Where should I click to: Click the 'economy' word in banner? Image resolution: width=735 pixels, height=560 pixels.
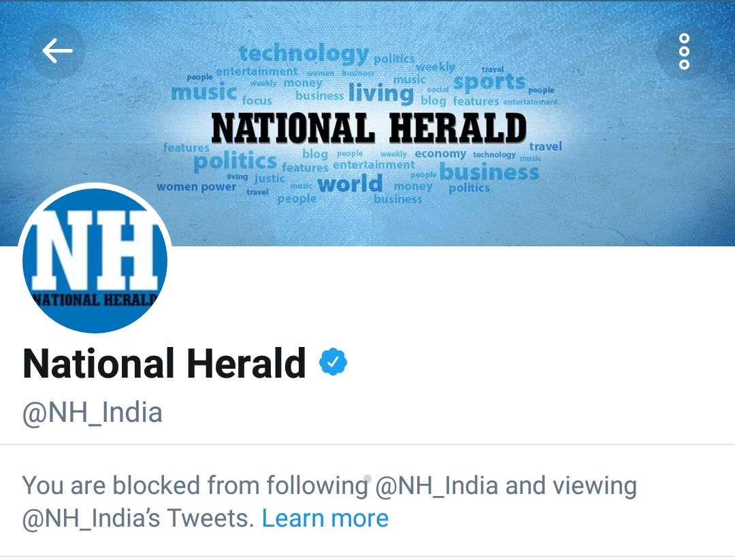coord(440,154)
